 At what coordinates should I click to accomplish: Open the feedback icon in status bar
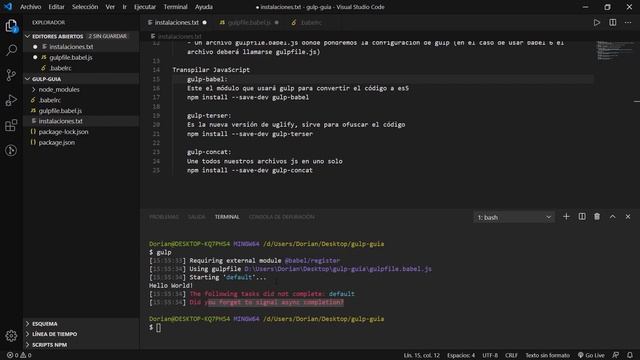[616, 355]
